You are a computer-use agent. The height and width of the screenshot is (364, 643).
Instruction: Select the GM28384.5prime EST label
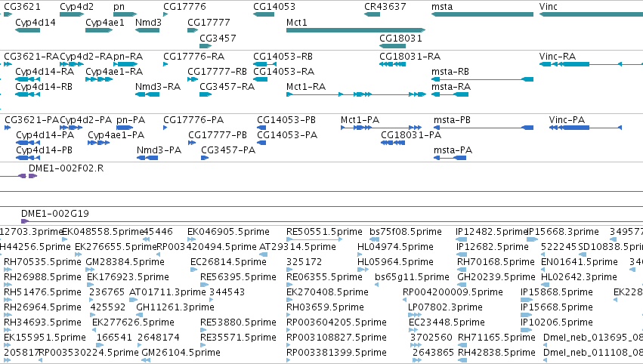pos(125,262)
